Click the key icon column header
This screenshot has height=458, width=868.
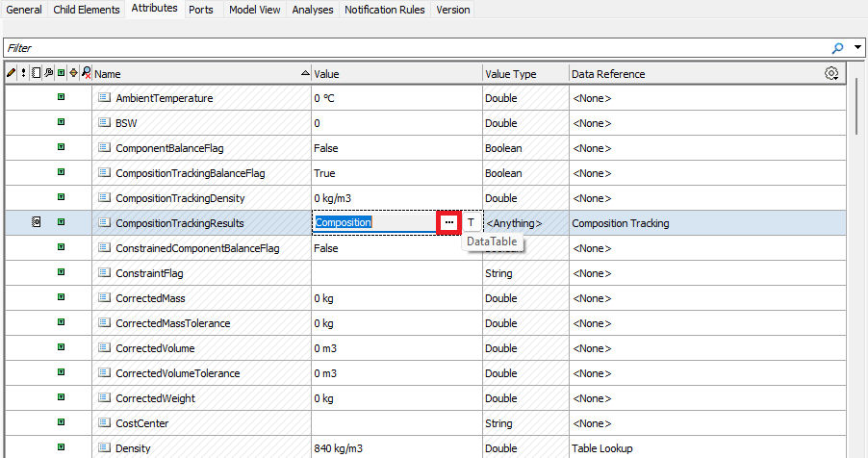[49, 73]
